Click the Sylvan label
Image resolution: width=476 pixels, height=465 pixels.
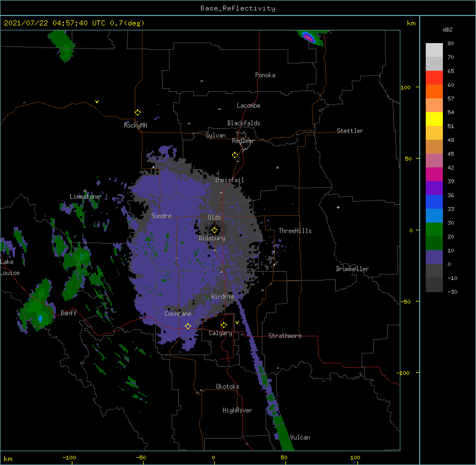click(215, 135)
